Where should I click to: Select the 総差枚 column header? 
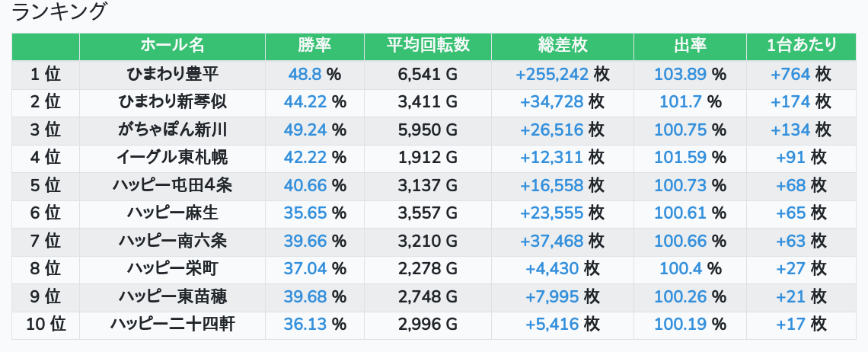(x=562, y=46)
